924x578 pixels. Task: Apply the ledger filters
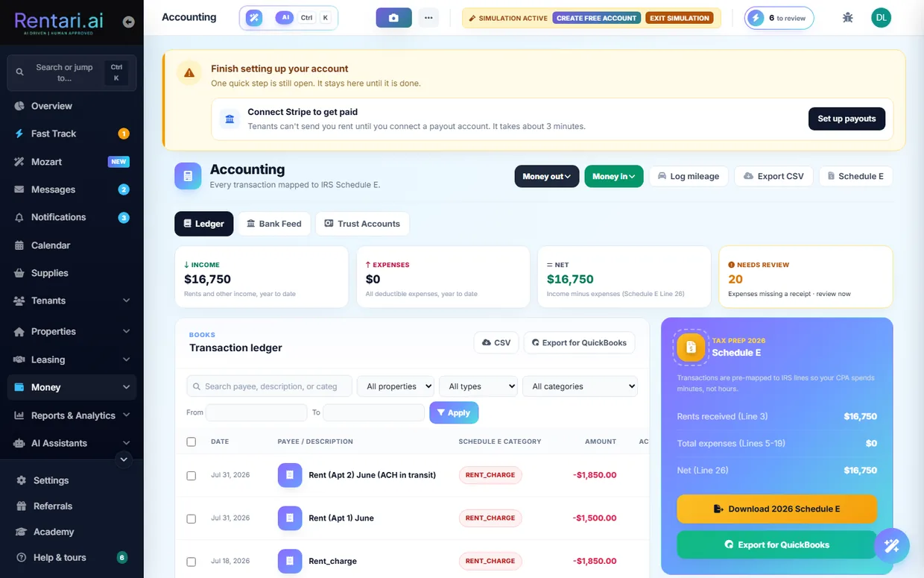pos(454,412)
